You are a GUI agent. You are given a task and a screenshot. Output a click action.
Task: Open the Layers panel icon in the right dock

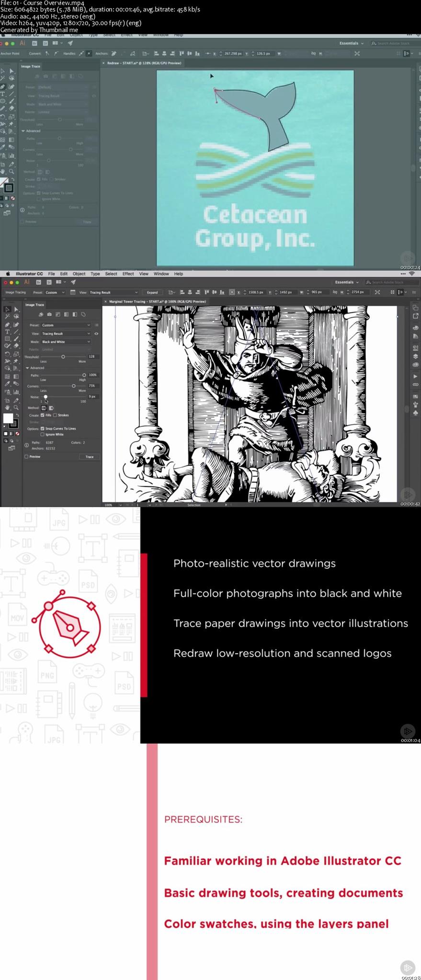(415, 356)
